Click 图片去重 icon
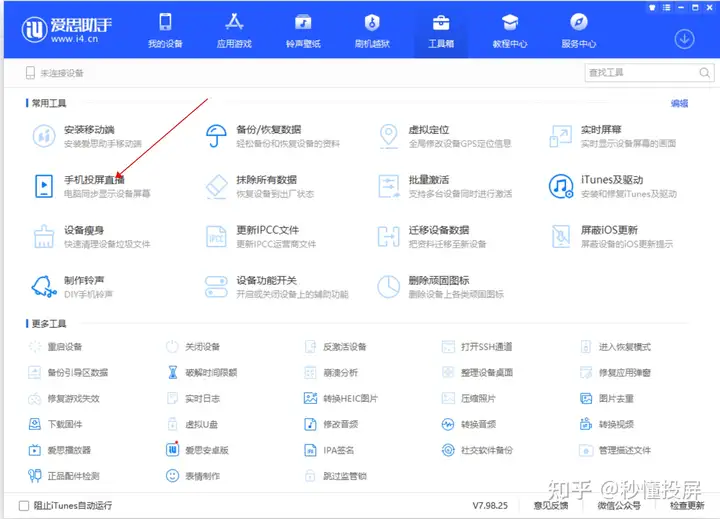 coord(586,398)
